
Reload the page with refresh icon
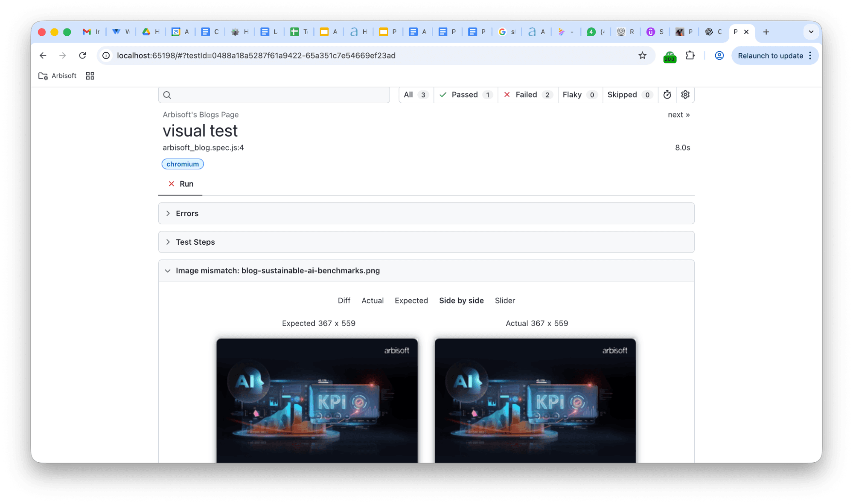click(x=82, y=55)
